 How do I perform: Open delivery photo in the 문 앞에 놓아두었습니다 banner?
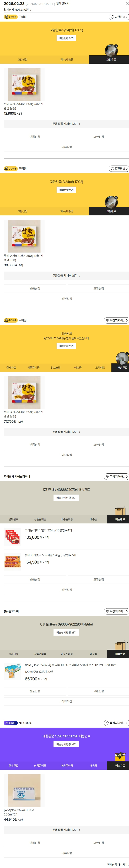point(122,358)
